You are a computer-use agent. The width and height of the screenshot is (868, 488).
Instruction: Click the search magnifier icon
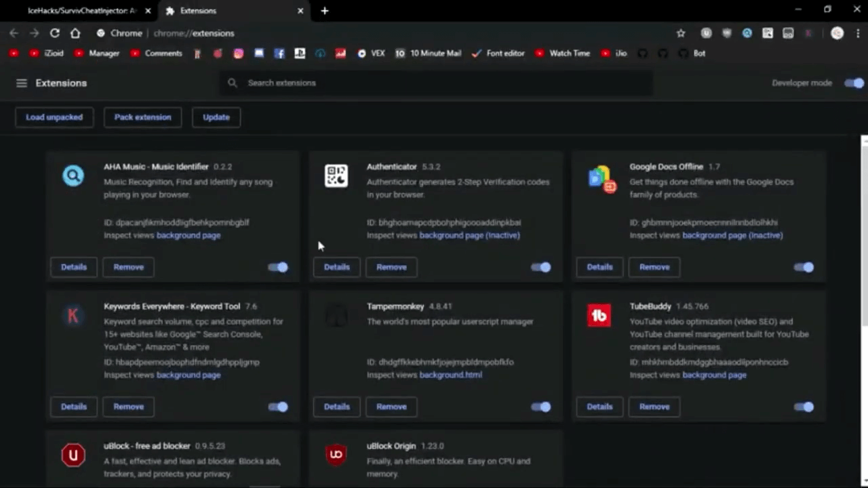click(233, 83)
